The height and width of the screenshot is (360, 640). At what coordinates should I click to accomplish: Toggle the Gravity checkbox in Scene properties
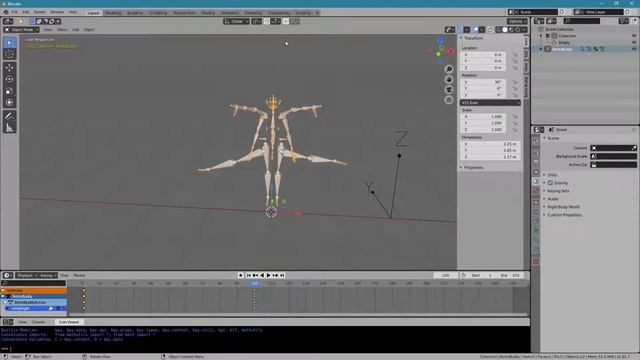(550, 183)
